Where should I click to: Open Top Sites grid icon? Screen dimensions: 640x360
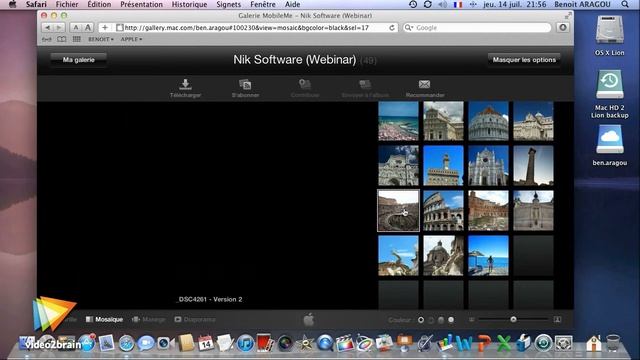click(x=76, y=39)
